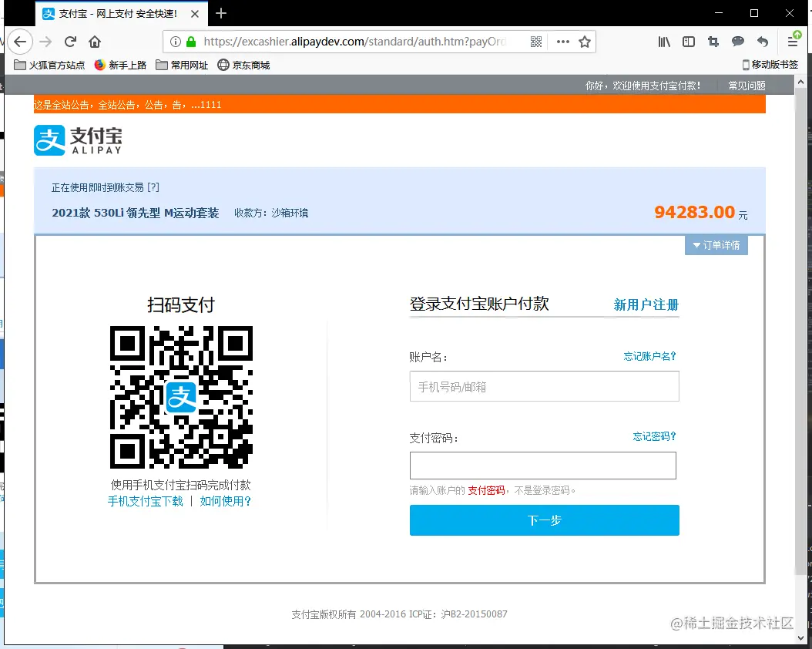Click the 下一步 button

point(544,520)
